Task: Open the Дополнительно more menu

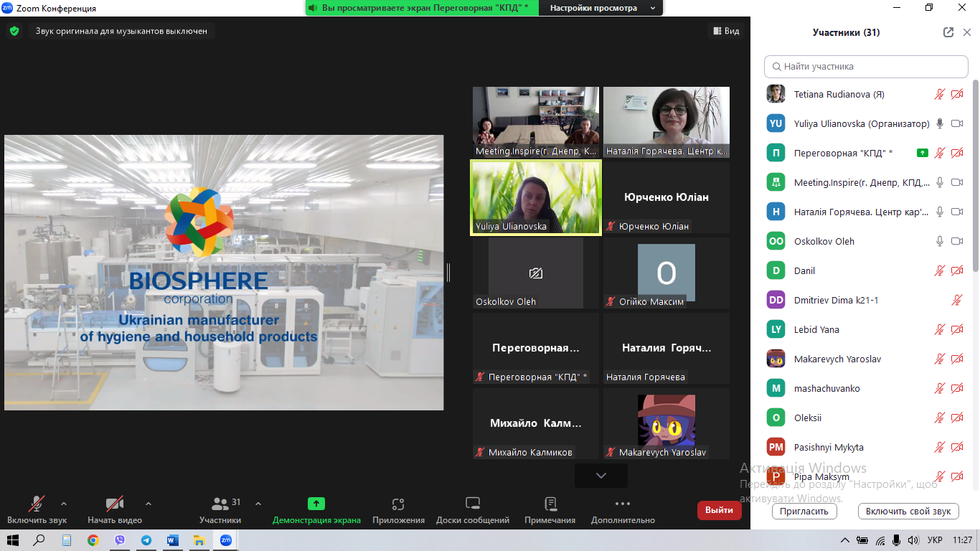Action: tap(623, 510)
